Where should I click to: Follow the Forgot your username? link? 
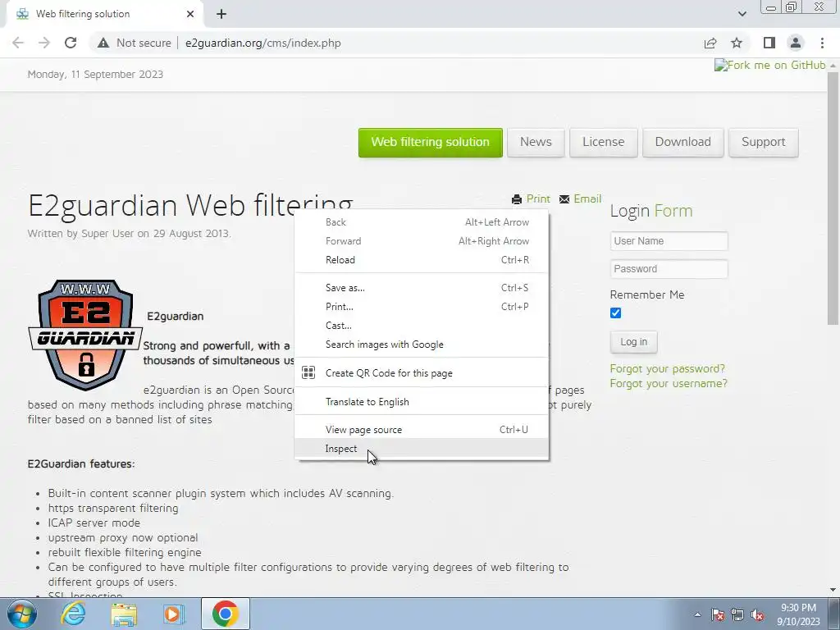point(669,384)
